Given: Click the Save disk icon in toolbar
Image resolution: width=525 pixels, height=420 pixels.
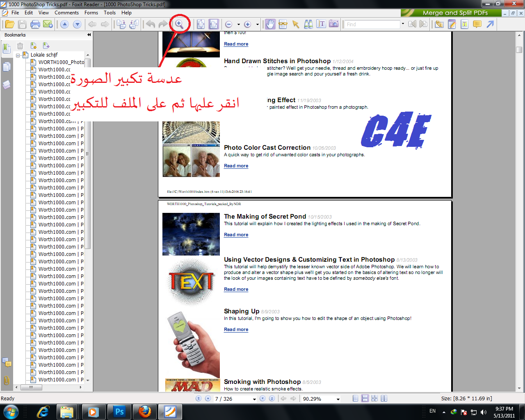Looking at the screenshot, I should [x=23, y=25].
